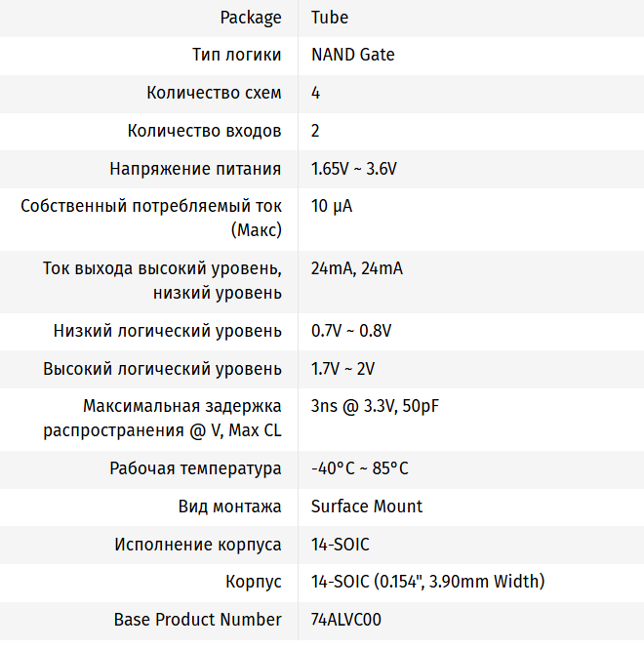This screenshot has width=644, height=649.
Task: Click the "10 µA" quiescent current value
Action: [x=332, y=207]
